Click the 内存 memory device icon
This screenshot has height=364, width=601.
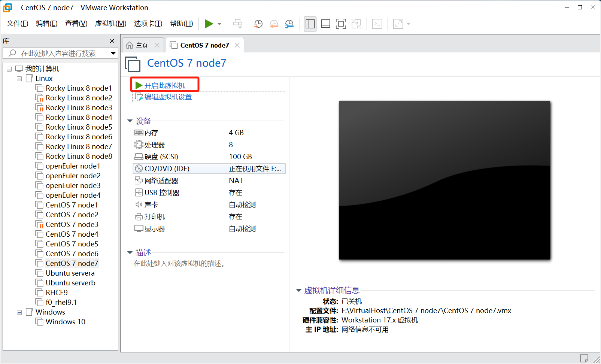[x=139, y=133]
